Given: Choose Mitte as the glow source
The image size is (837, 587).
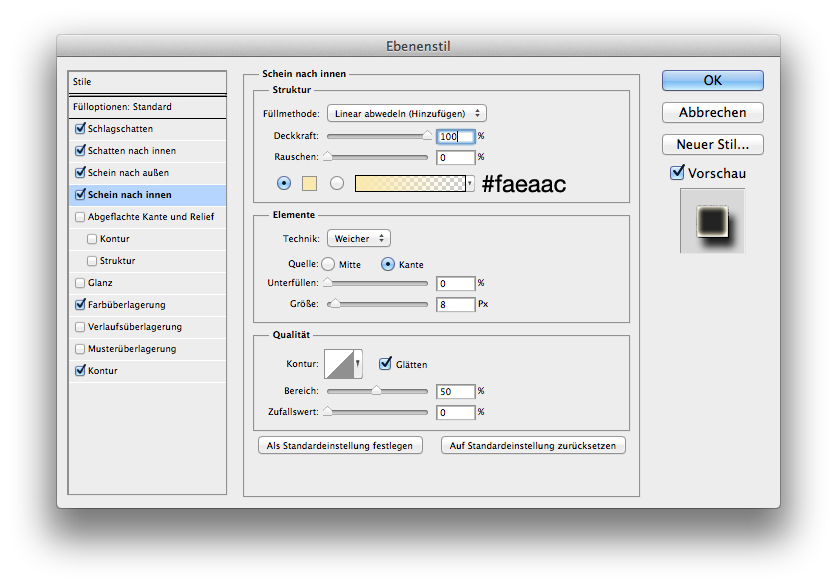Looking at the screenshot, I should (x=328, y=264).
